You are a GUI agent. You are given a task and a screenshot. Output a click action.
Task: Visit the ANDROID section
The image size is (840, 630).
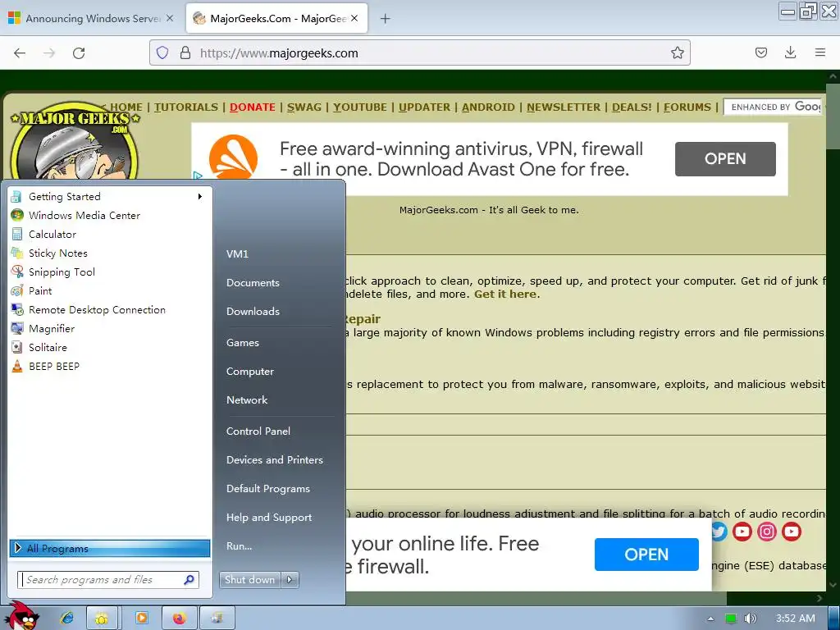(x=488, y=107)
